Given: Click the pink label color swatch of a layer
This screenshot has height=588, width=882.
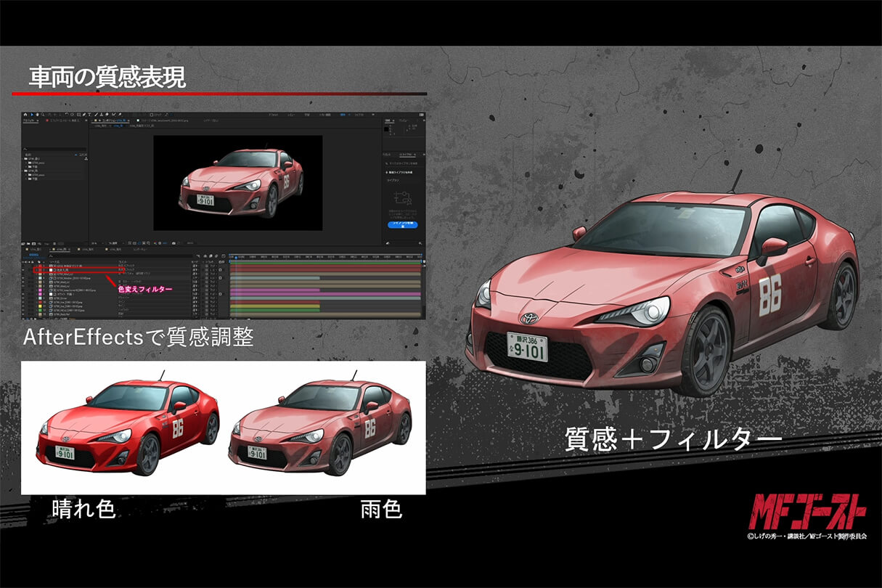Looking at the screenshot, I should pyautogui.click(x=41, y=290).
